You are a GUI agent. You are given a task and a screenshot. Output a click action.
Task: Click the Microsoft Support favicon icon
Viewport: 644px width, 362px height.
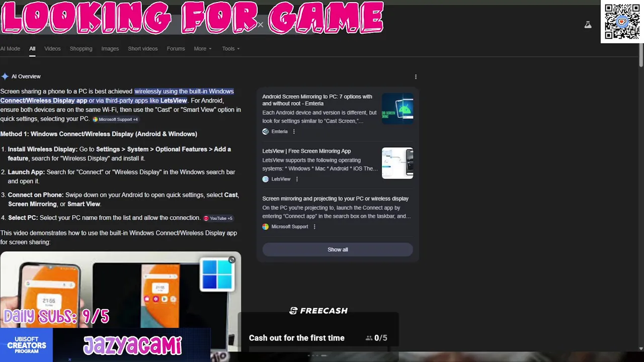coord(266,227)
